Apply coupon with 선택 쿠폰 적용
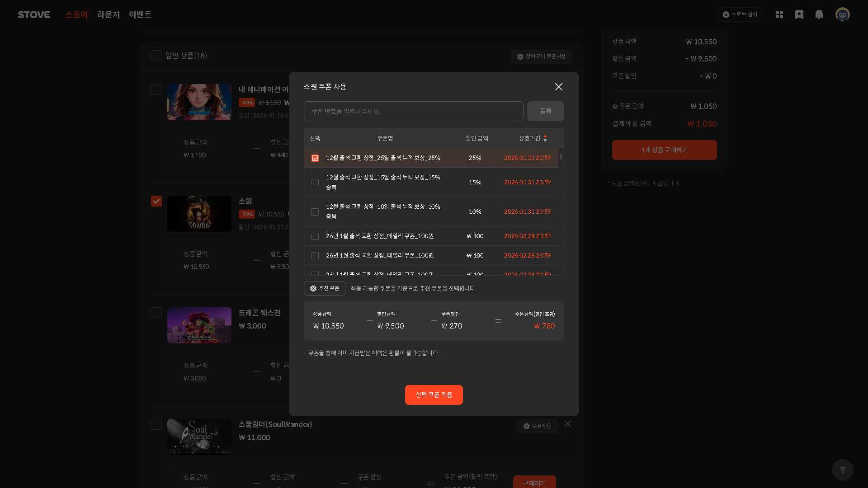This screenshot has width=868, height=488. click(x=434, y=395)
